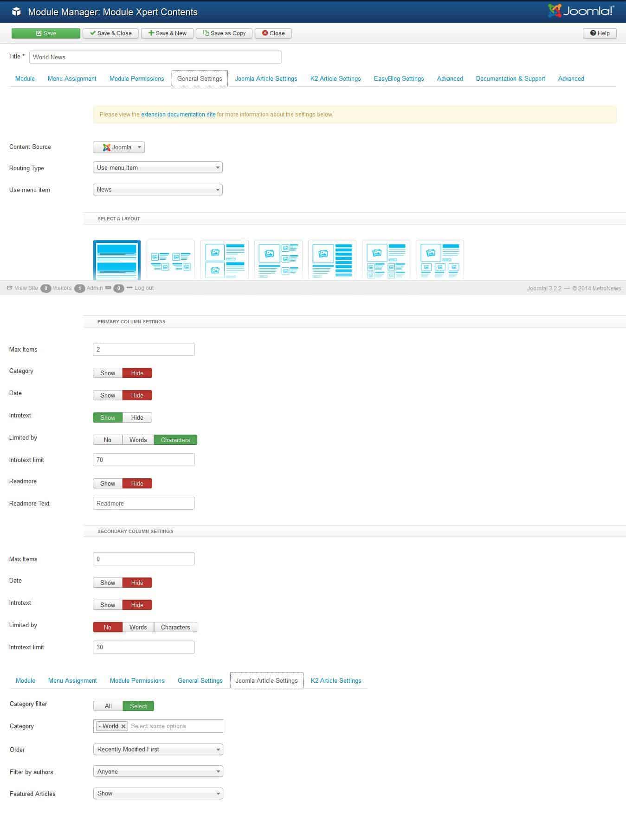Open the lower General Settings tab

200,680
